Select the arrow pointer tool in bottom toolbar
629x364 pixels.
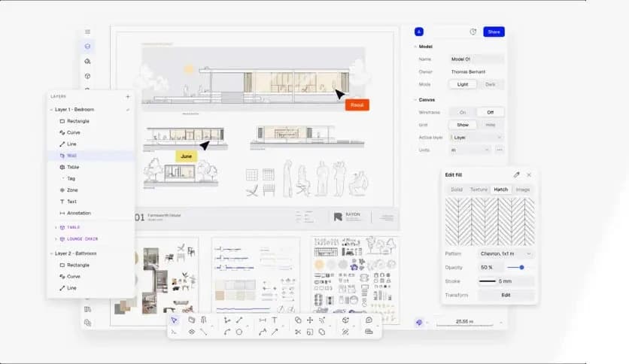174,320
